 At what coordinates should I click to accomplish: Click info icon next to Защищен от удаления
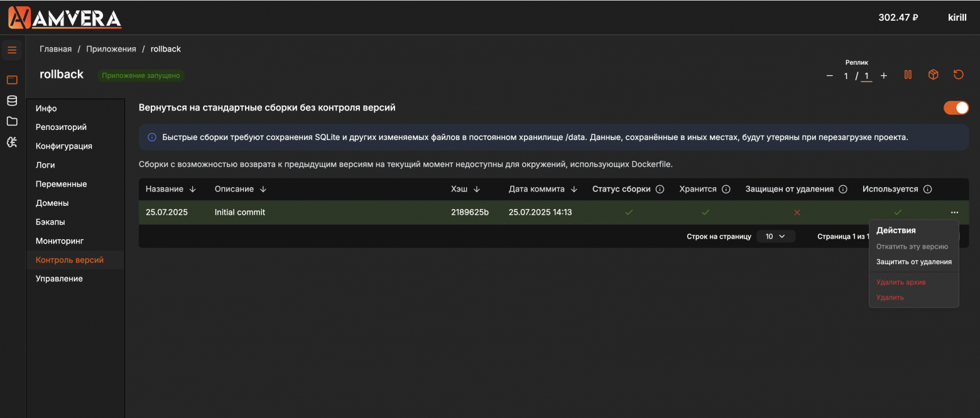click(843, 190)
